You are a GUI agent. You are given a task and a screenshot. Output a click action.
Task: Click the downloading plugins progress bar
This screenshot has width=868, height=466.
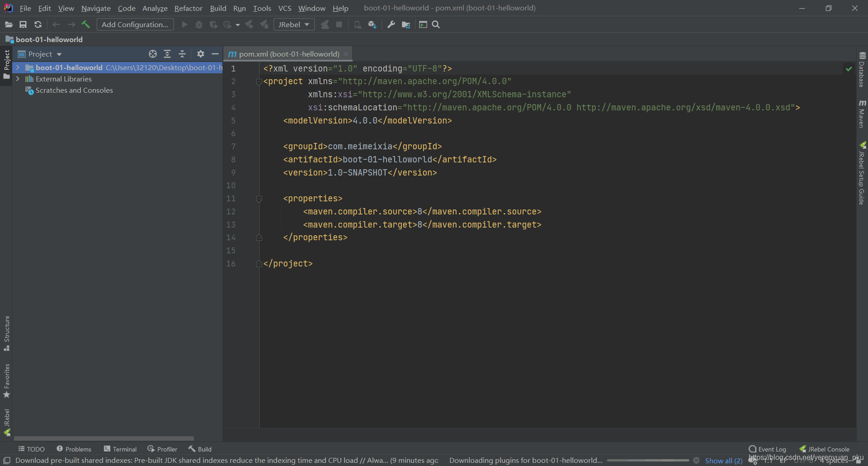(x=648, y=460)
